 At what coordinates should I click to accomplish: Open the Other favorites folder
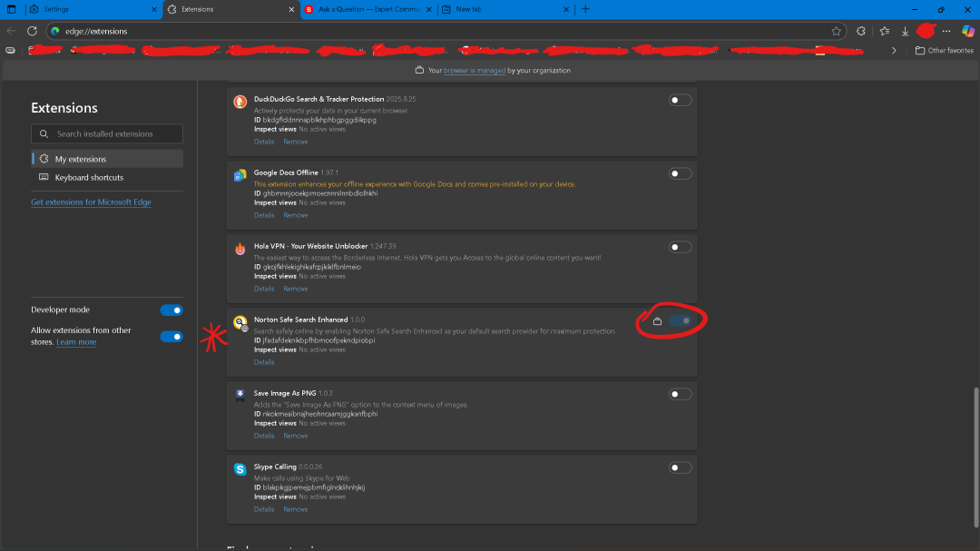(944, 51)
